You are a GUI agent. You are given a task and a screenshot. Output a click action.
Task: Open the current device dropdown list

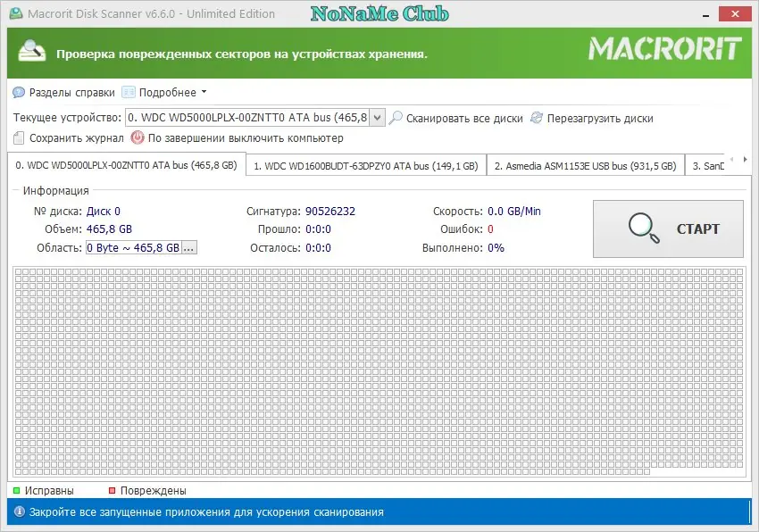[379, 117]
